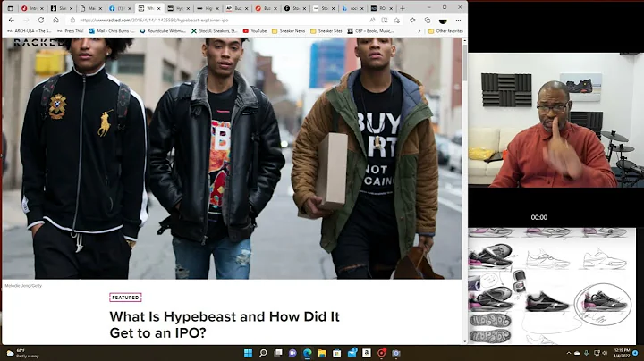Click the OneDrive cloud tray icon
Image resolution: width=644 pixels, height=361 pixels.
tap(577, 353)
